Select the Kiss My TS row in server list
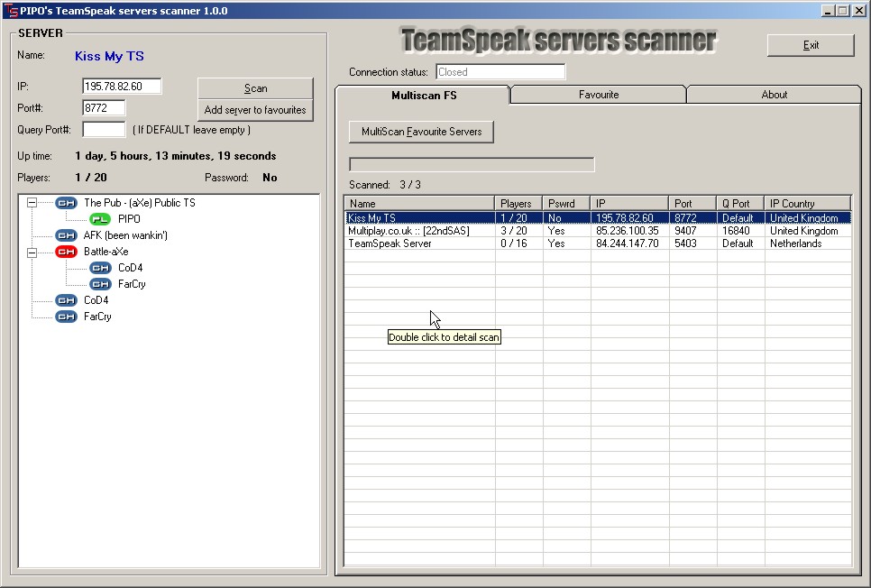 (x=599, y=218)
